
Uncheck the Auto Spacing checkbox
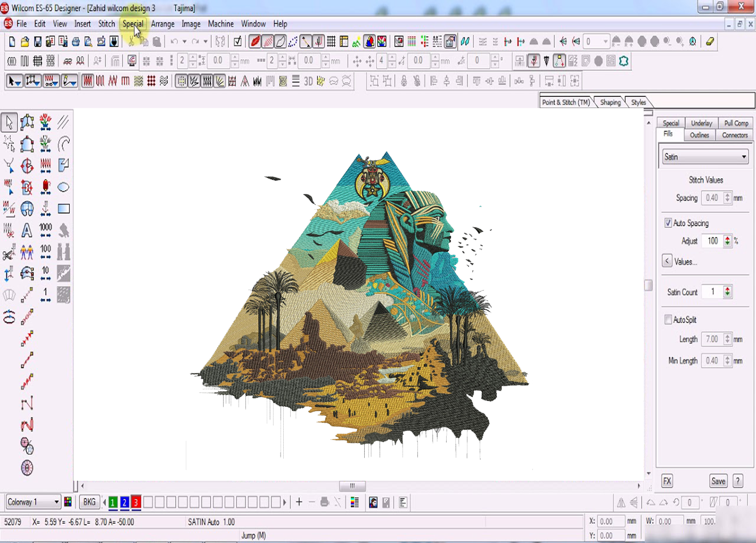tap(669, 223)
